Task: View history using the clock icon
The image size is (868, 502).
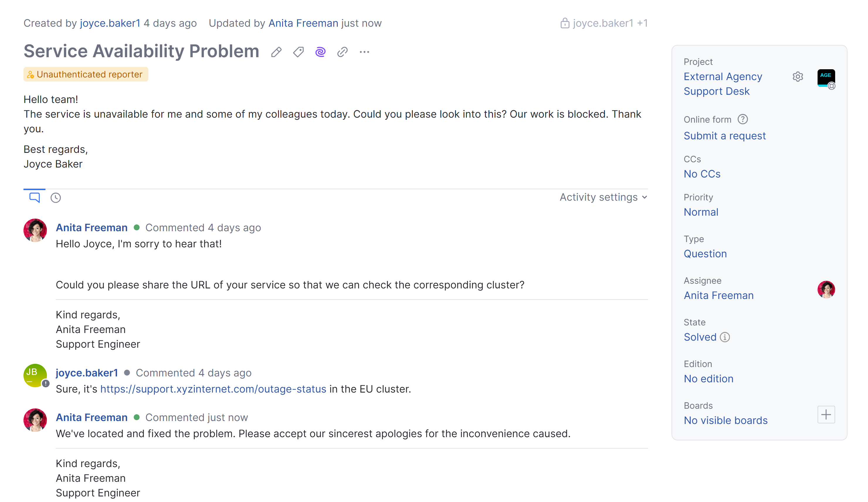Action: [55, 197]
